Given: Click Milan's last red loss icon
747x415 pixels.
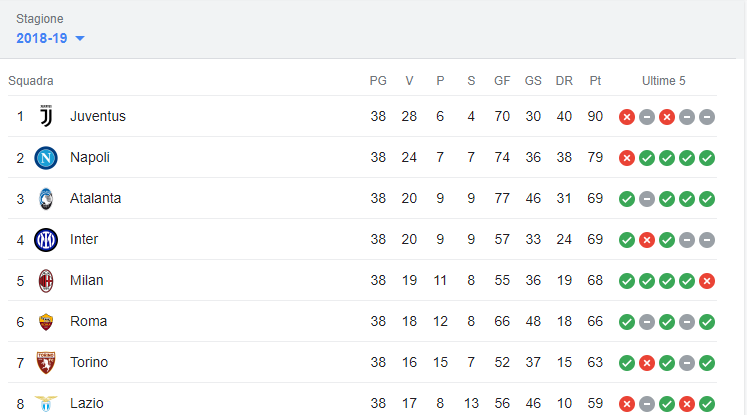Looking at the screenshot, I should [707, 281].
